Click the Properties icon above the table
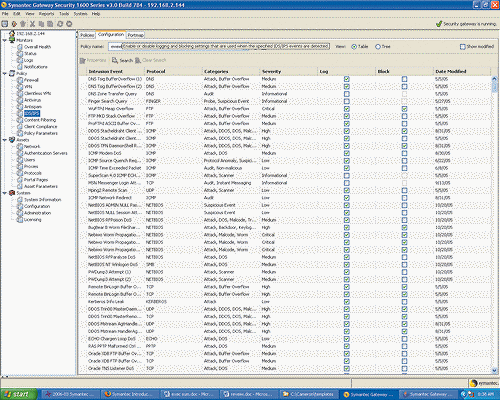Image resolution: width=500 pixels, height=400 pixels. click(83, 60)
